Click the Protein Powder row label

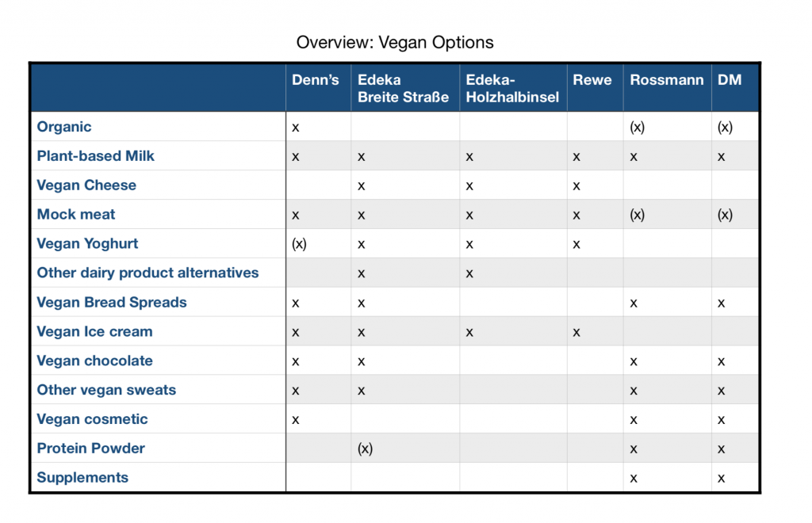tap(90, 448)
